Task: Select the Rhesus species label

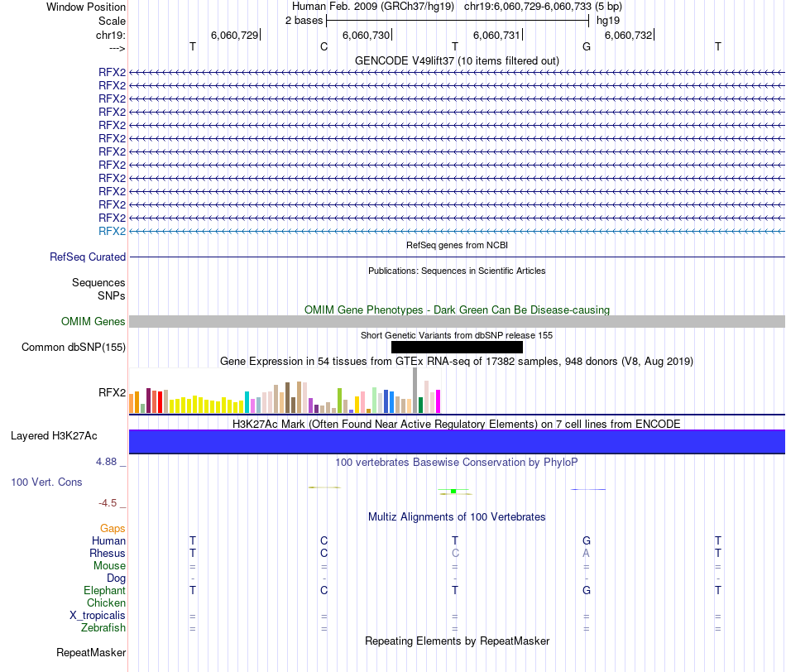Action: click(x=108, y=553)
